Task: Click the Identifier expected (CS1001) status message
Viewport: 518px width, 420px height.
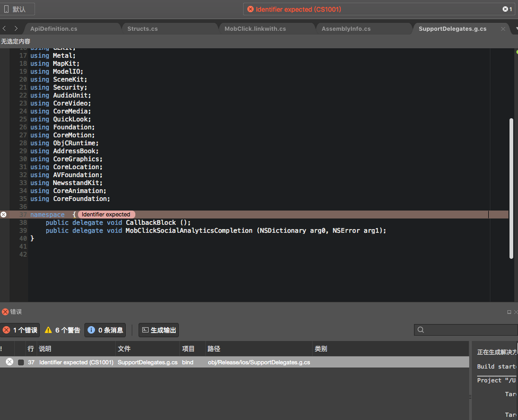Action: click(298, 9)
